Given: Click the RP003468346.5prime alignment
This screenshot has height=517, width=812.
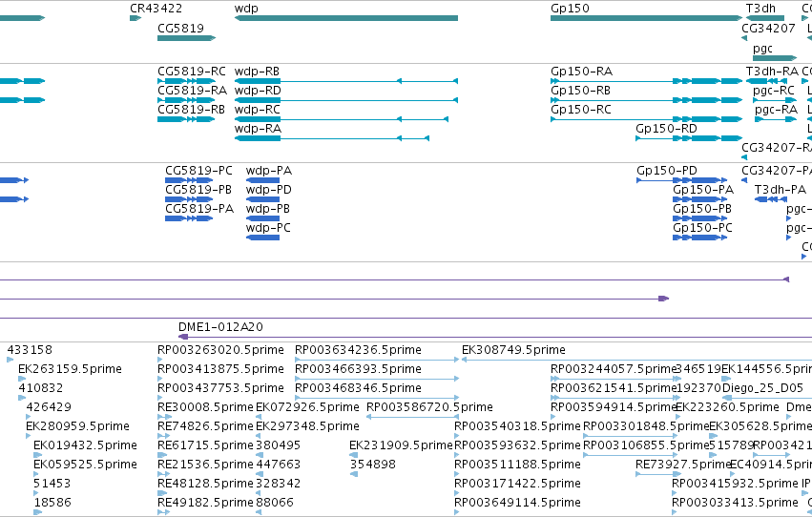Looking at the screenshot, I should pos(377,398).
